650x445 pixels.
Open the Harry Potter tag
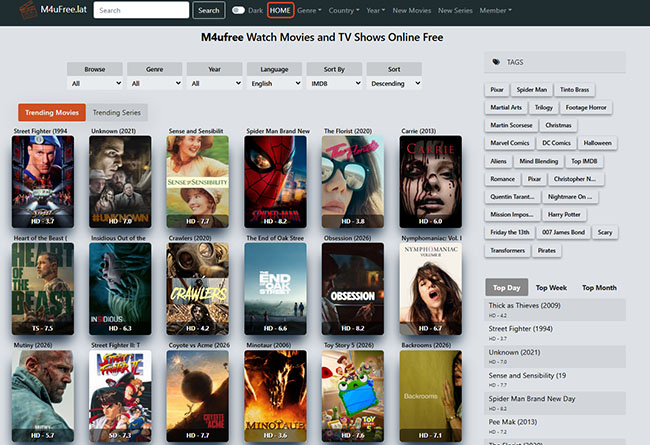pyautogui.click(x=564, y=214)
